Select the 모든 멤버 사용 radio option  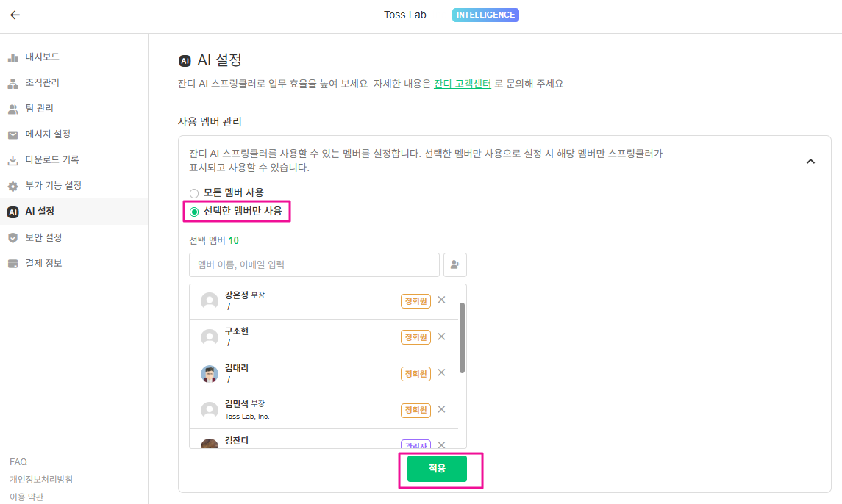click(x=194, y=193)
